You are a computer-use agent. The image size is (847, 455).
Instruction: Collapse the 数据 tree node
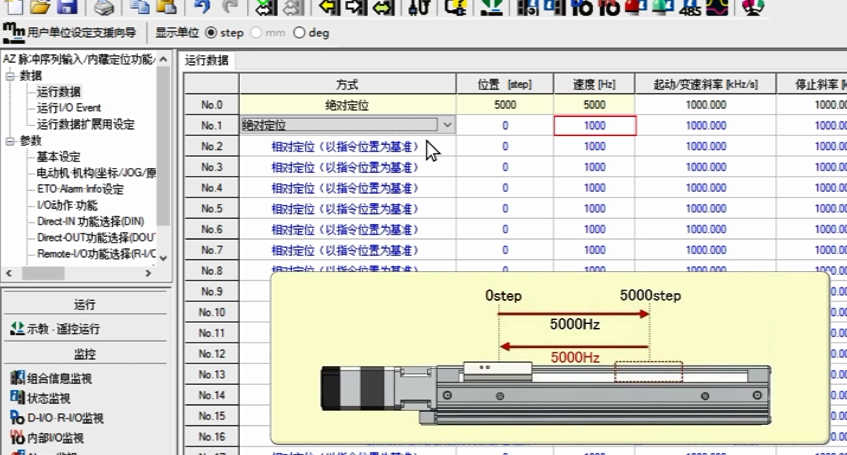[10, 76]
